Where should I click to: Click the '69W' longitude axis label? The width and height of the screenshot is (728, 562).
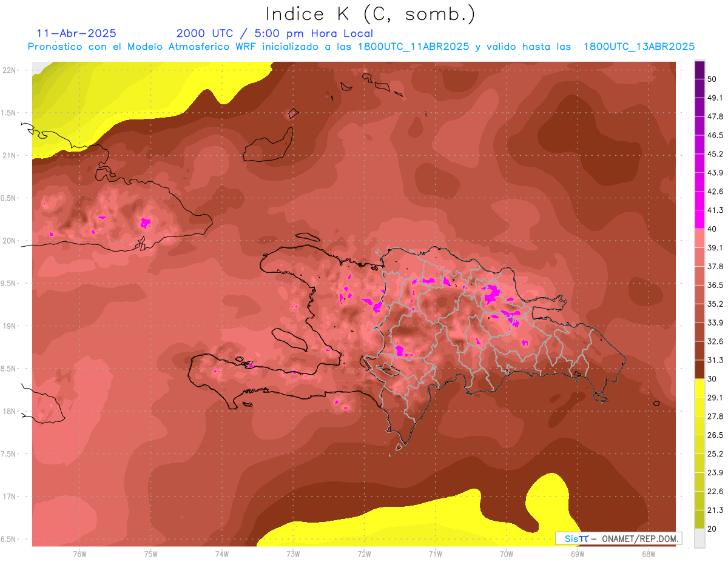(x=578, y=554)
